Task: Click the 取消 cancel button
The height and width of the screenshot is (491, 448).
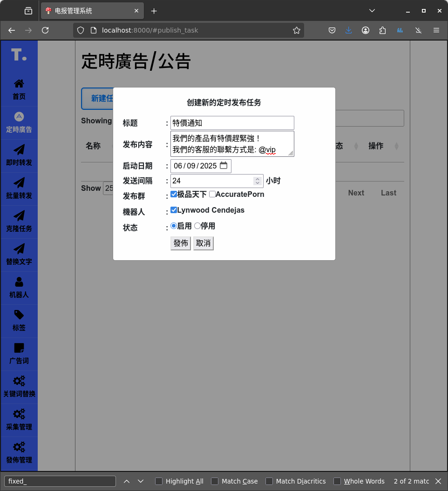Action: [x=203, y=243]
